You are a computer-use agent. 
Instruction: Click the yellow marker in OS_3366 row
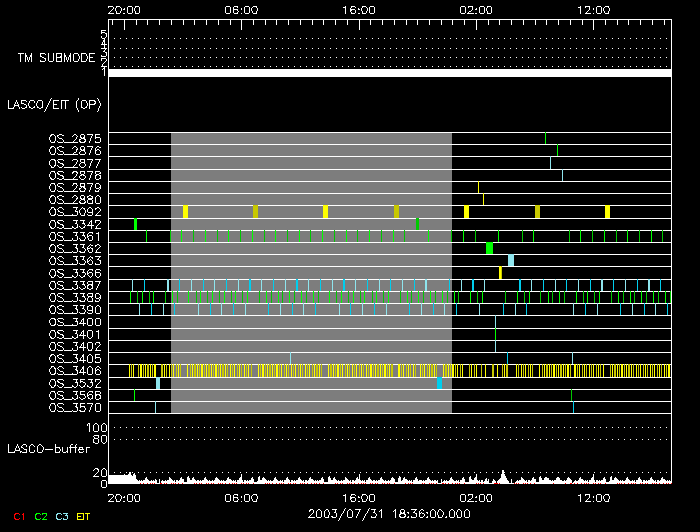coord(500,273)
